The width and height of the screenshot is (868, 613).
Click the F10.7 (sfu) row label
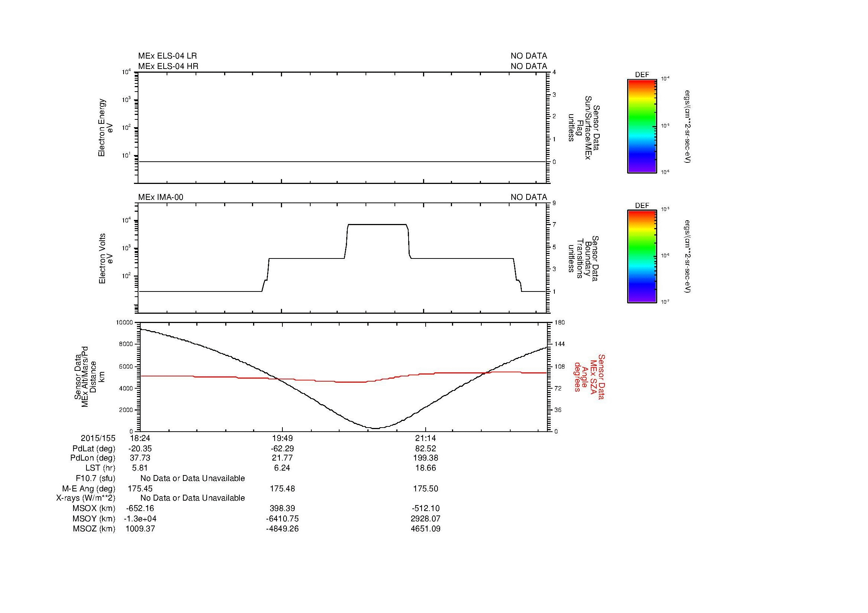pyautogui.click(x=95, y=478)
